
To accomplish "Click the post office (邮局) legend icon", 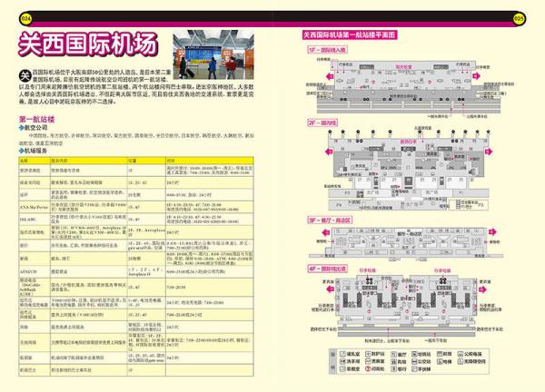I will click(x=440, y=354).
